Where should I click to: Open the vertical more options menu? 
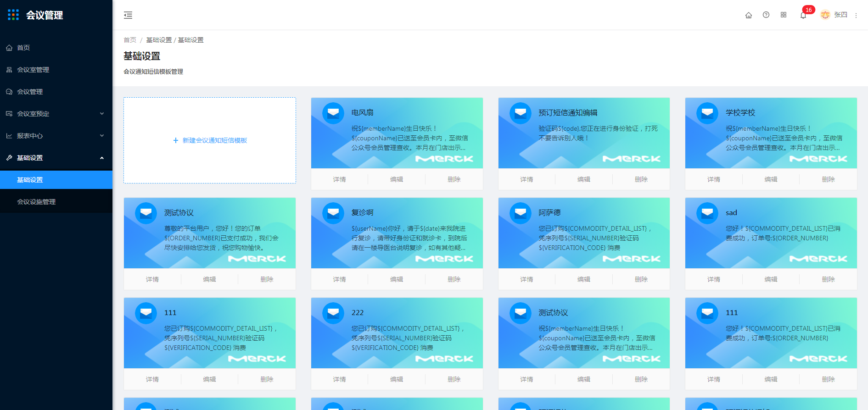click(x=856, y=15)
